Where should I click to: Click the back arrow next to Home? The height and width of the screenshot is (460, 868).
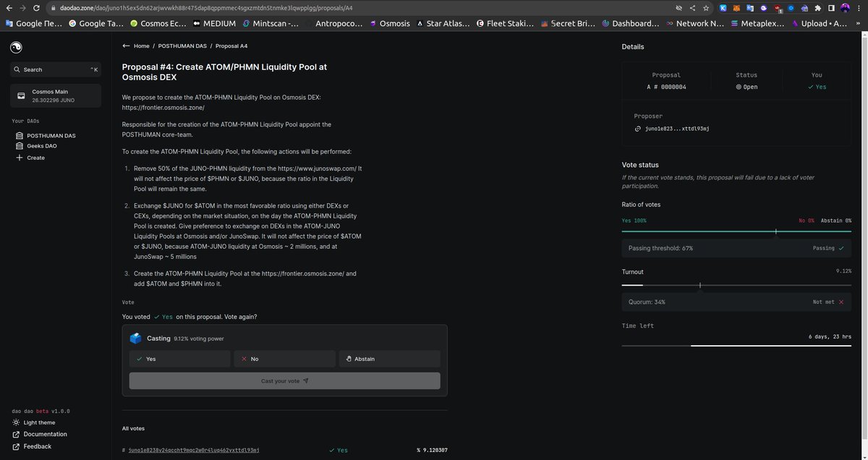126,46
